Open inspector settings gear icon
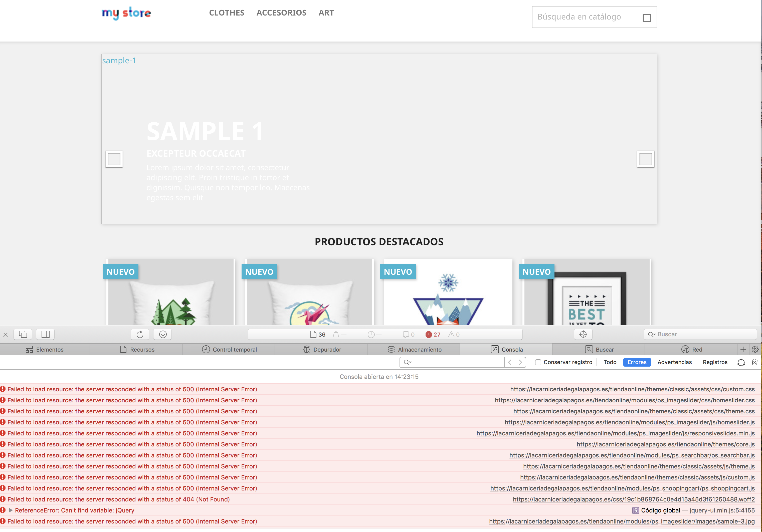The height and width of the screenshot is (532, 762). (755, 349)
